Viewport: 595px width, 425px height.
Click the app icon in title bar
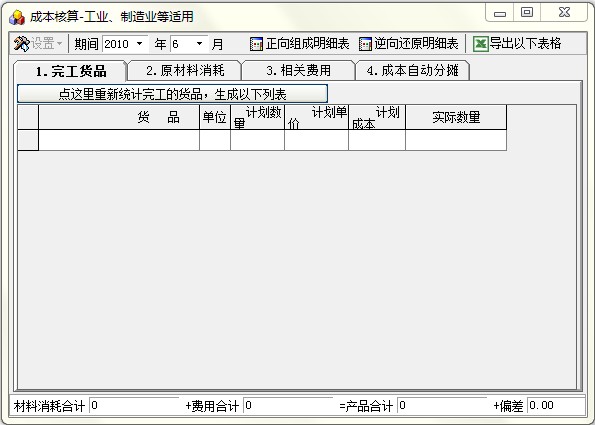pyautogui.click(x=17, y=17)
